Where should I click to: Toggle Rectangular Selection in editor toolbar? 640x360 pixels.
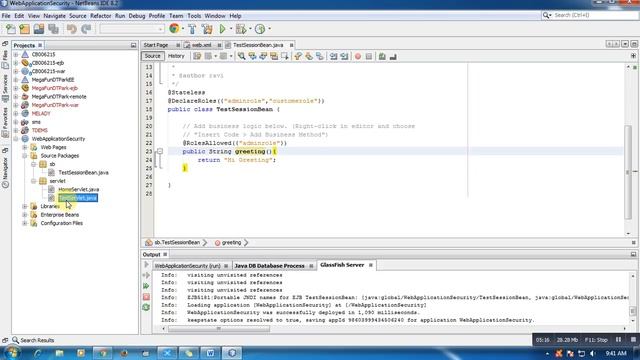point(285,56)
